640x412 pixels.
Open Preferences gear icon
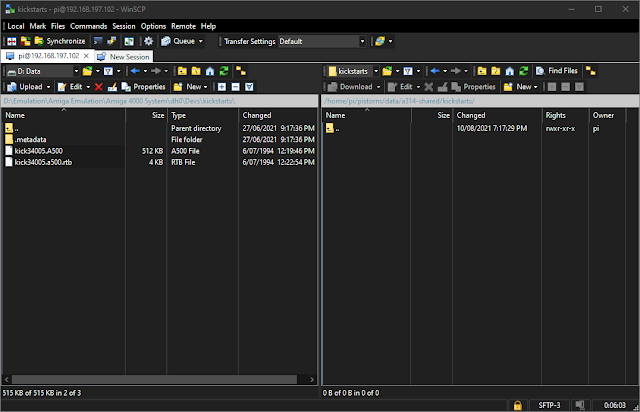point(149,41)
